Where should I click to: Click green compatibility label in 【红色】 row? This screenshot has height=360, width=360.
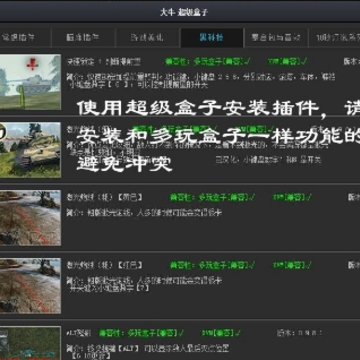(x=213, y=265)
